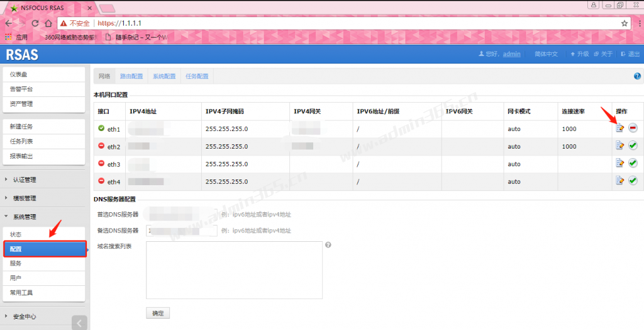Image resolution: width=644 pixels, height=330 pixels.
Task: Click the 确定 button
Action: (158, 313)
